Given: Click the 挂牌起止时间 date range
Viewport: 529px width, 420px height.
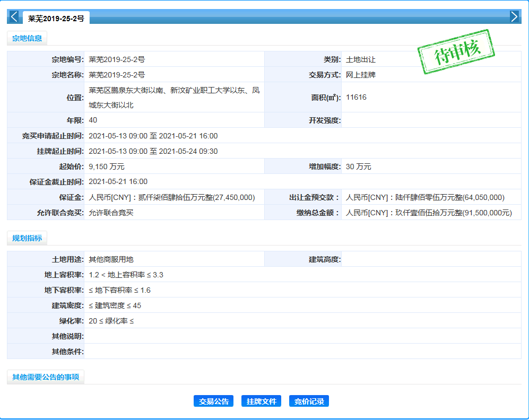Looking at the screenshot, I should pyautogui.click(x=153, y=151).
